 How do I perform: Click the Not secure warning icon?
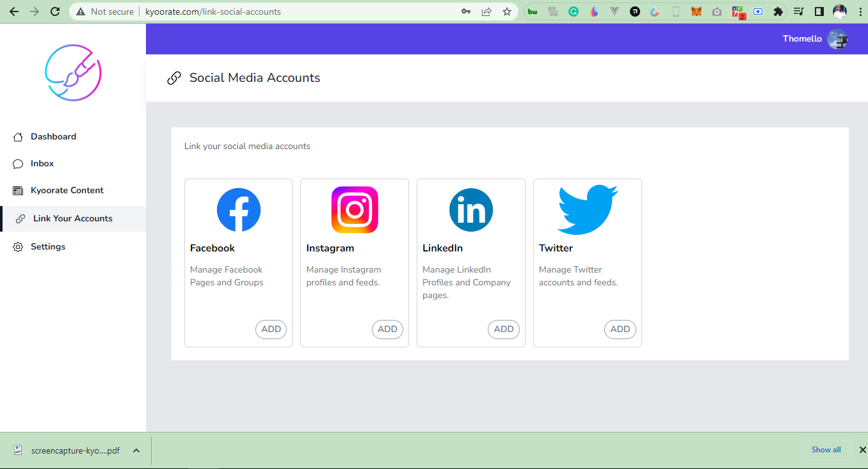click(x=80, y=12)
